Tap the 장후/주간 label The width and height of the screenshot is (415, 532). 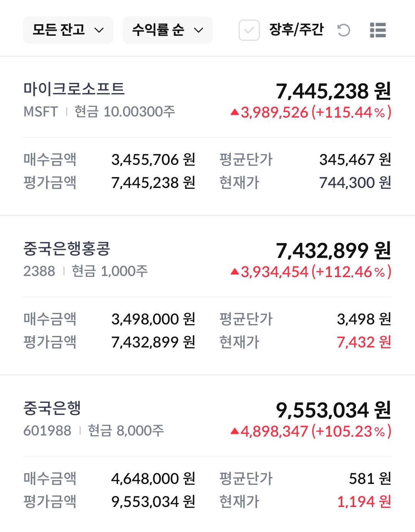pyautogui.click(x=296, y=30)
